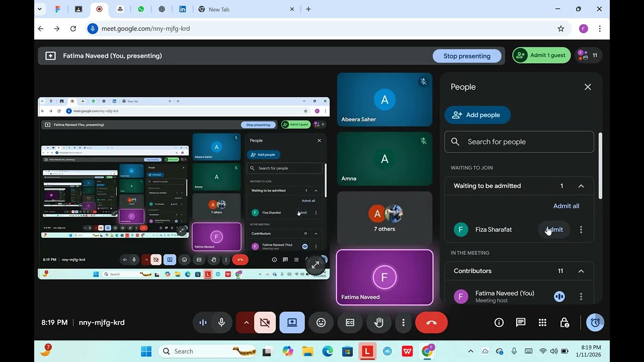Collapse the Contributors section
This screenshot has width=644, height=362.
tap(581, 271)
